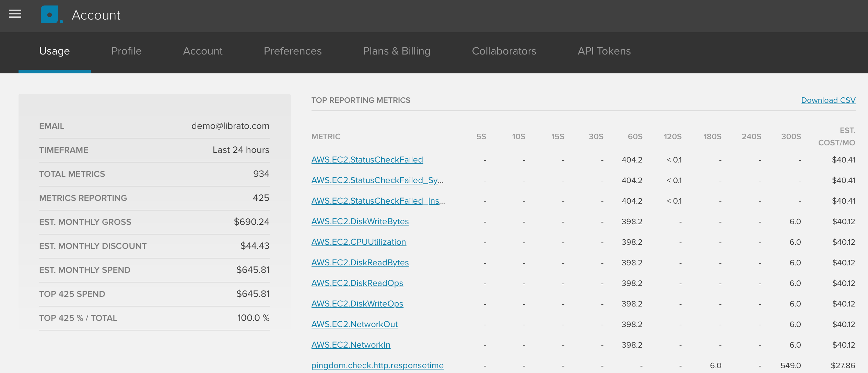
Task: Click the TOP REPORTING METRICS heading
Action: pos(361,100)
